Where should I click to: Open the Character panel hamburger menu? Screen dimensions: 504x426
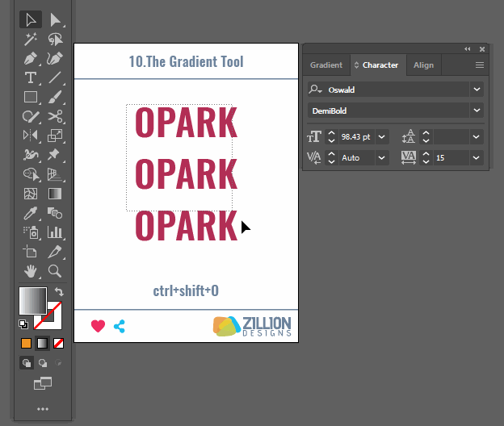(479, 65)
